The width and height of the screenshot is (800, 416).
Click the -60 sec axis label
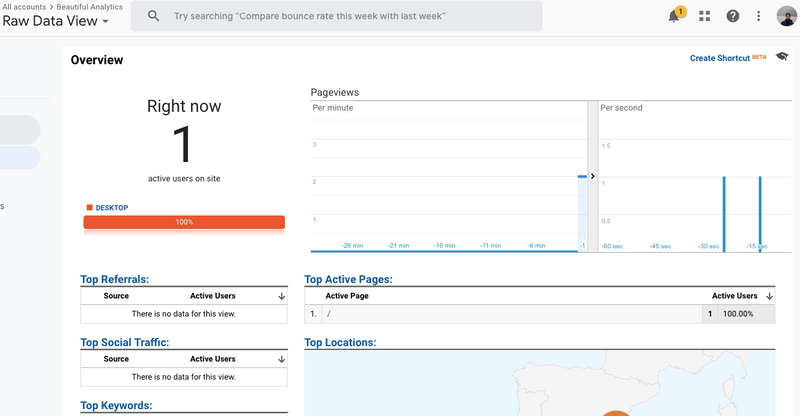point(612,246)
